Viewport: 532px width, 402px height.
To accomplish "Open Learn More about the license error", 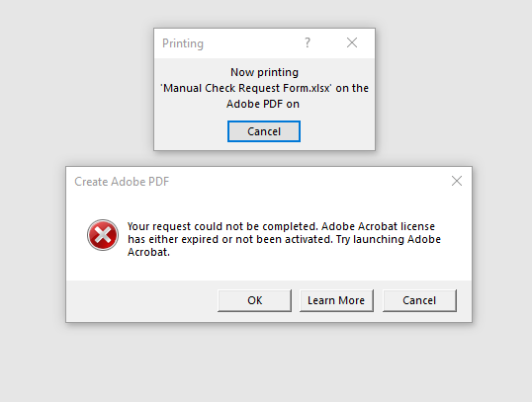I will (336, 300).
